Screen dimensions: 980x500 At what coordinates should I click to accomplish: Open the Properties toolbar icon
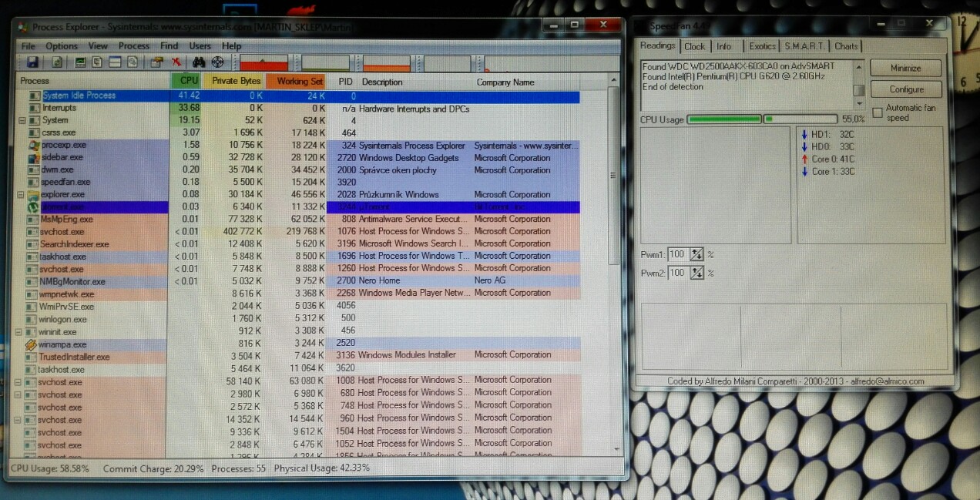pyautogui.click(x=156, y=62)
